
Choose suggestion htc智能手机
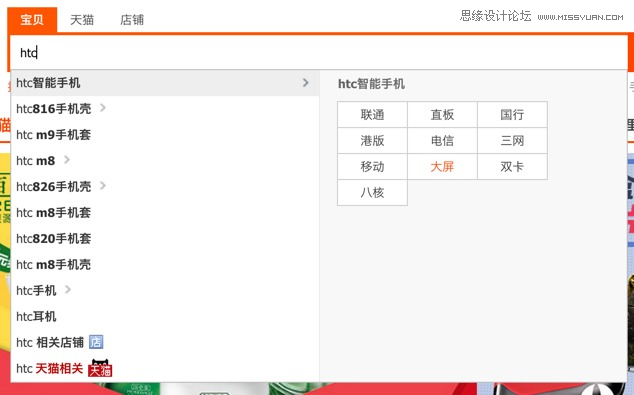(165, 83)
